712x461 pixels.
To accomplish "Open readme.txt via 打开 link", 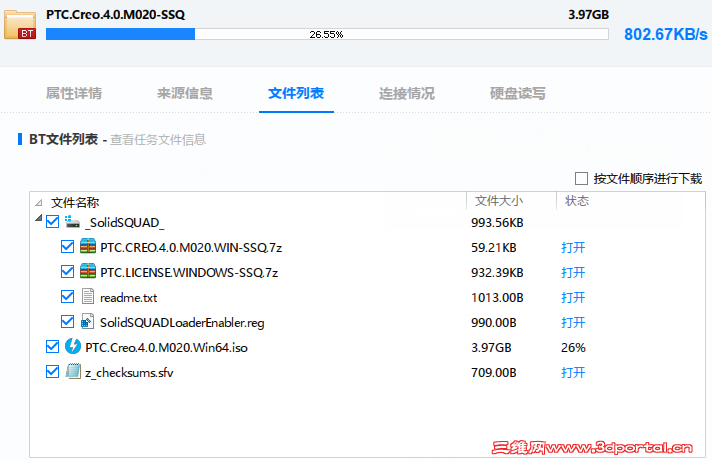I will [x=573, y=297].
